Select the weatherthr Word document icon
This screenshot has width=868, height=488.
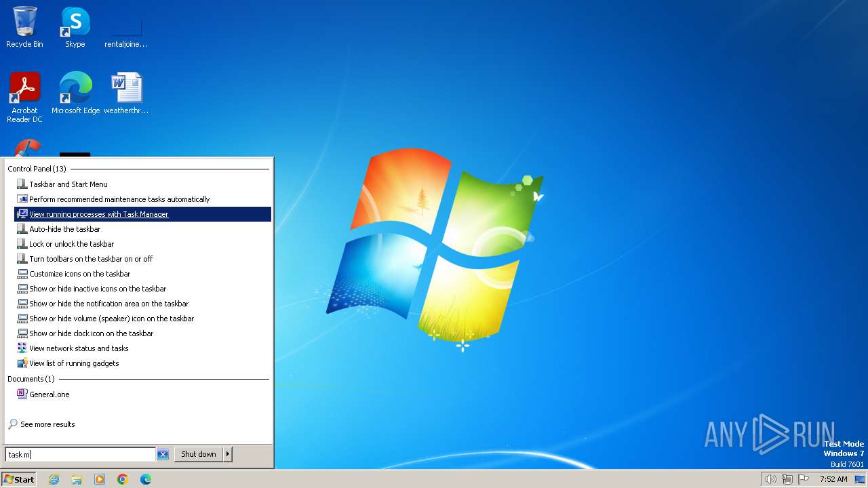[x=125, y=94]
